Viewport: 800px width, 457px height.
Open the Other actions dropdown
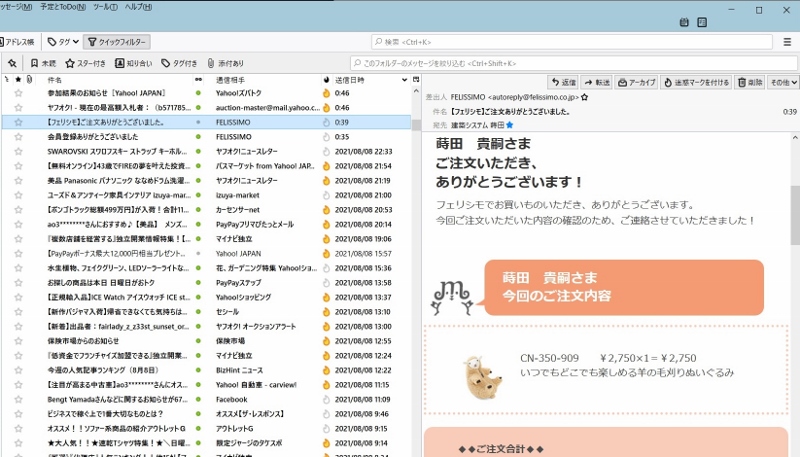point(783,82)
